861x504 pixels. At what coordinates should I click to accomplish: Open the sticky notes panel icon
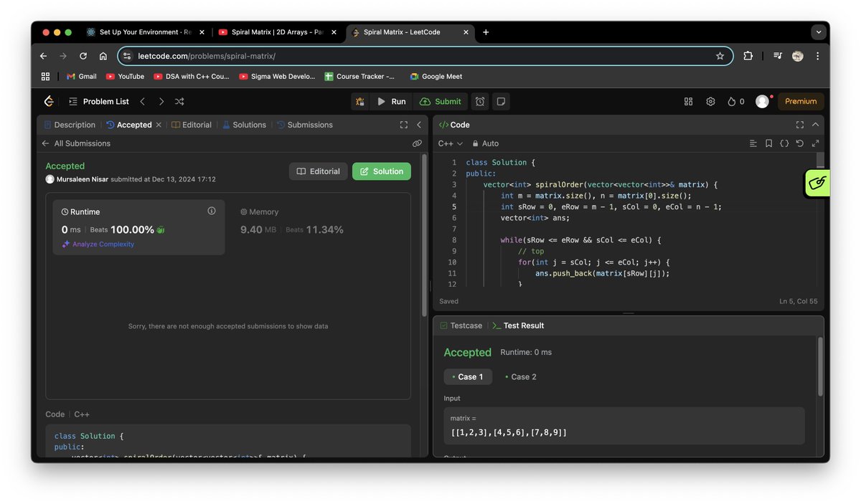coord(500,101)
